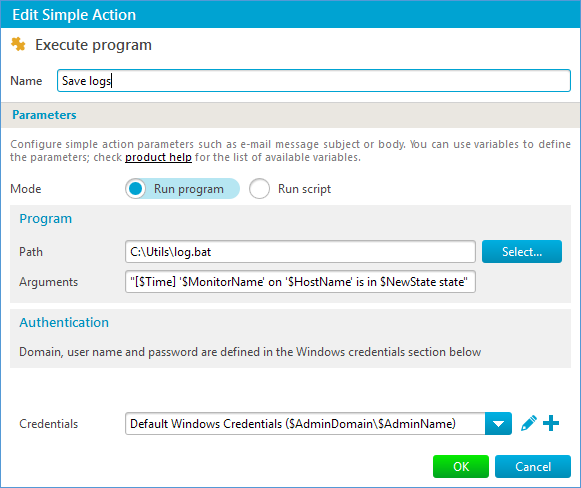Confirm the action with OK

[x=461, y=466]
